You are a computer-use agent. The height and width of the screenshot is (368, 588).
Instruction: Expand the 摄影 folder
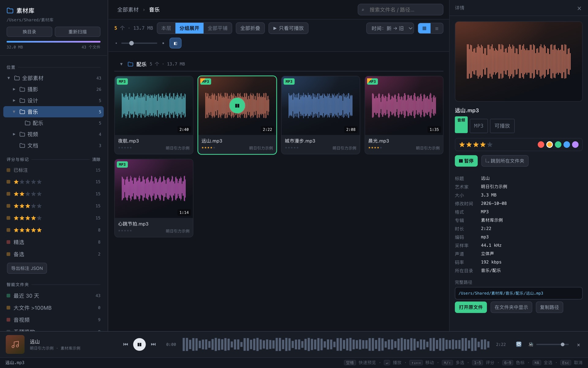[x=14, y=89]
